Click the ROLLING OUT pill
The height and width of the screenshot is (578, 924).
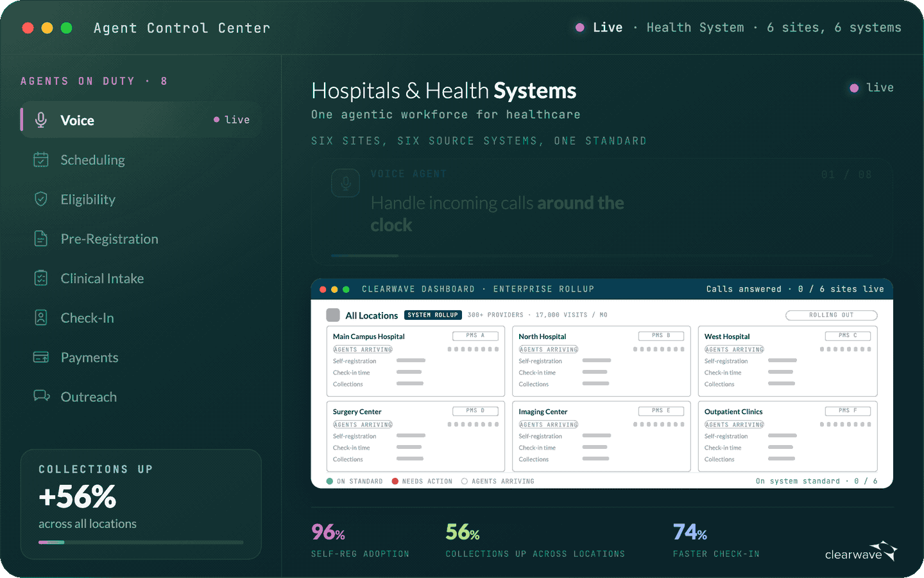[832, 315]
